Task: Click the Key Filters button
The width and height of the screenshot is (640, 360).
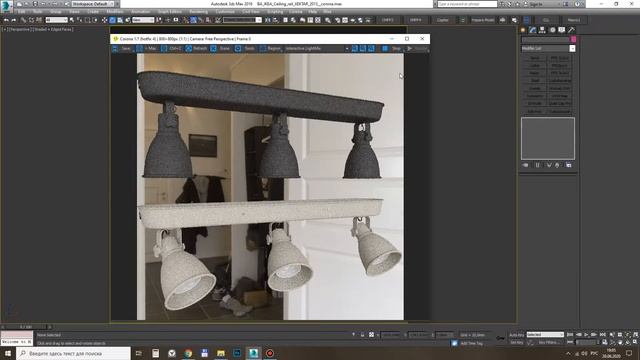Action: coord(548,342)
